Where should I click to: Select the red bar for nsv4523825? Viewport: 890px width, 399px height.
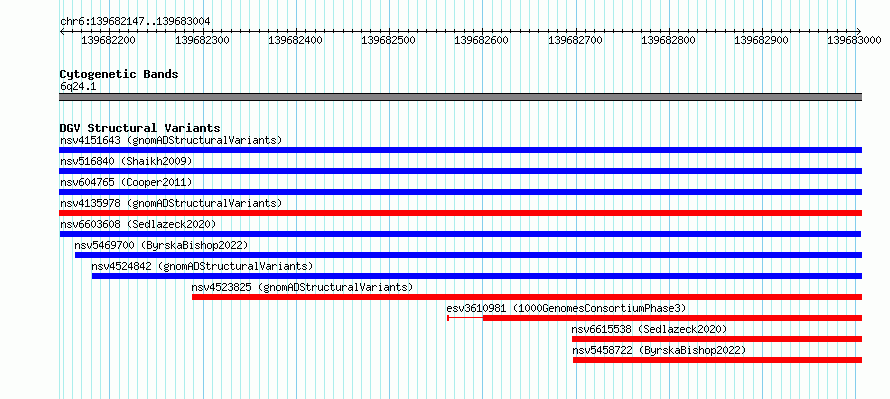pyautogui.click(x=527, y=297)
